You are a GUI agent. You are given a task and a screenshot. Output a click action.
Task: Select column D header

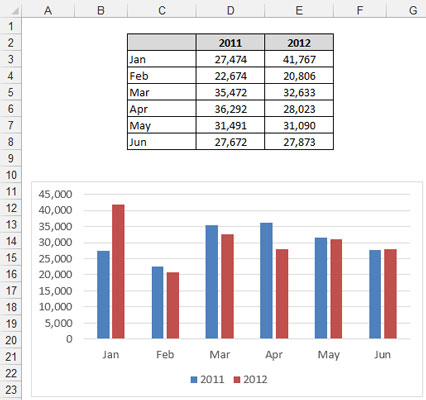pyautogui.click(x=230, y=10)
